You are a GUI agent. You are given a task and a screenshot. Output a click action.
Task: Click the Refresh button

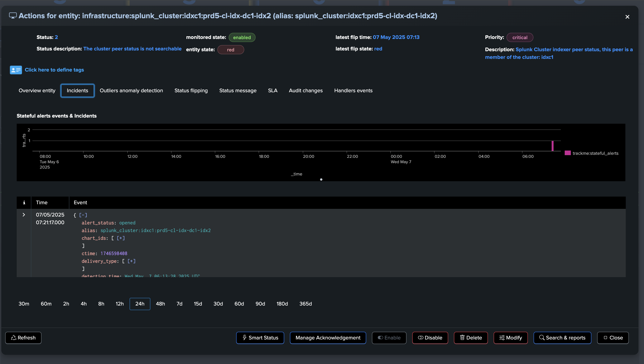click(x=23, y=338)
